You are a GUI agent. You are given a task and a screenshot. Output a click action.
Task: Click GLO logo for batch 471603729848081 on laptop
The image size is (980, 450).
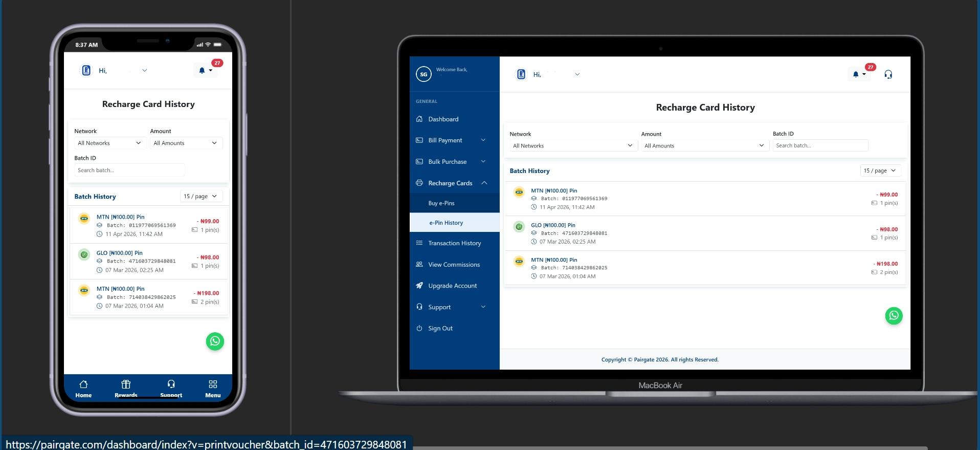pyautogui.click(x=519, y=226)
